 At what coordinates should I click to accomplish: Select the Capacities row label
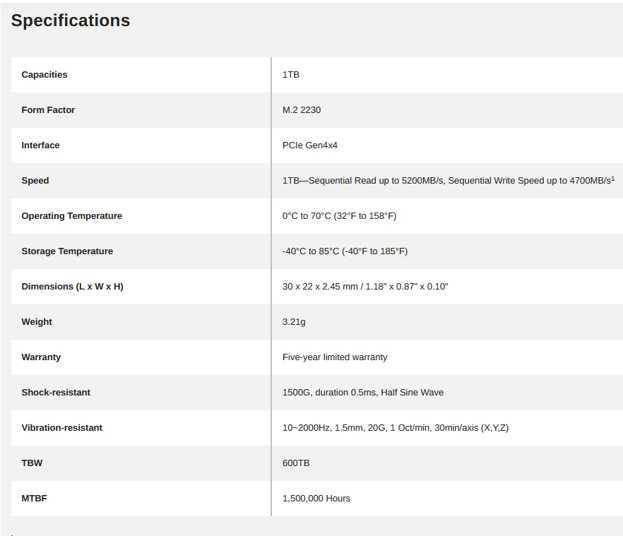pyautogui.click(x=44, y=75)
